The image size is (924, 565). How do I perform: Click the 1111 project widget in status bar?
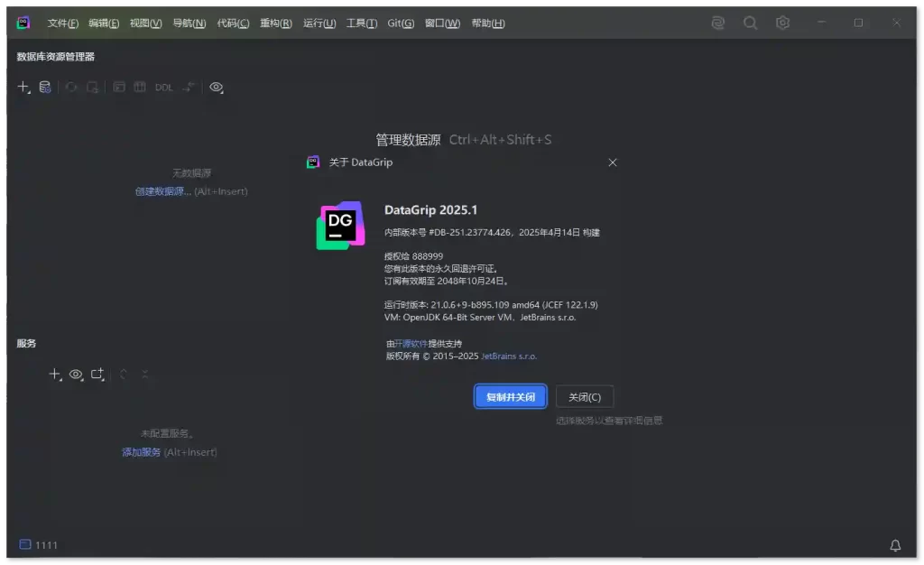(39, 545)
